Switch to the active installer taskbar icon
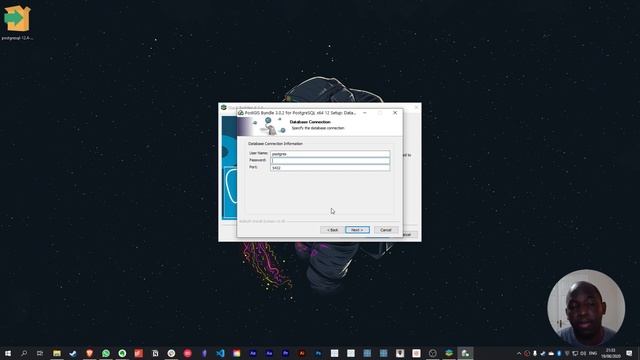640x360 pixels. pyautogui.click(x=465, y=353)
